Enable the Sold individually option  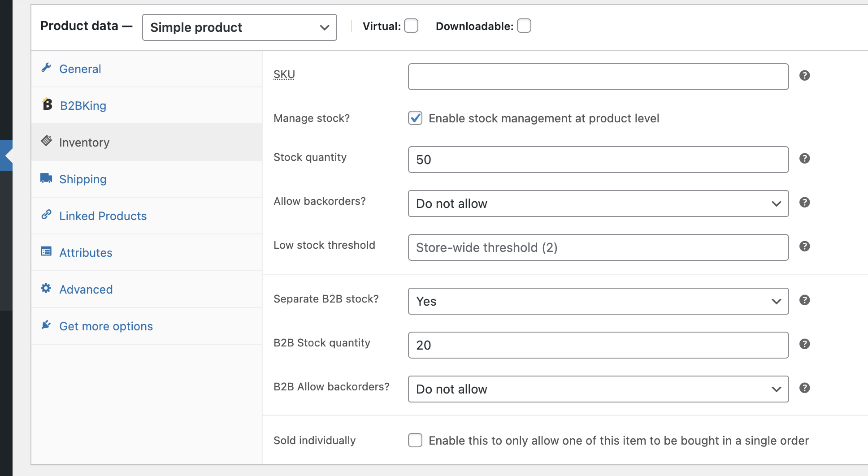click(x=415, y=441)
